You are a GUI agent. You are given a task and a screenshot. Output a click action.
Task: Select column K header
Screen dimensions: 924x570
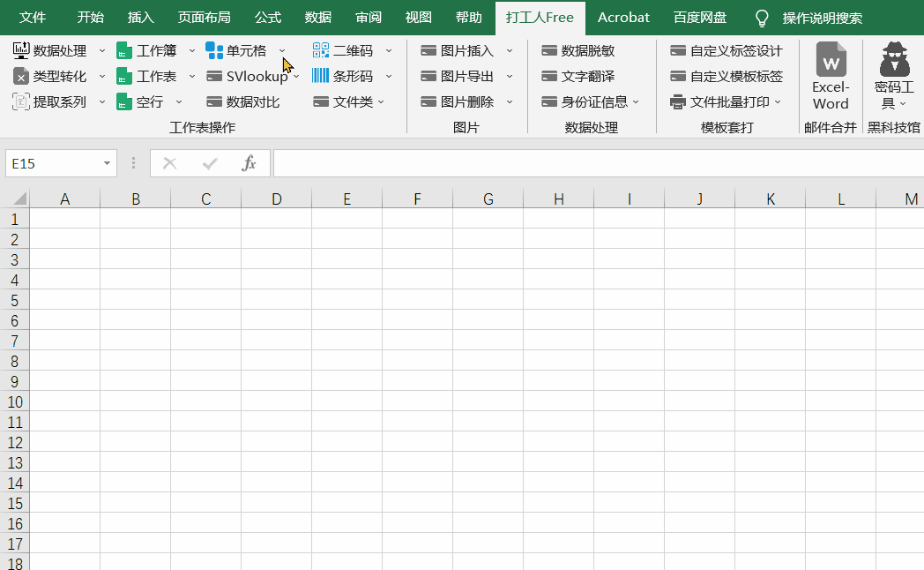pyautogui.click(x=771, y=199)
